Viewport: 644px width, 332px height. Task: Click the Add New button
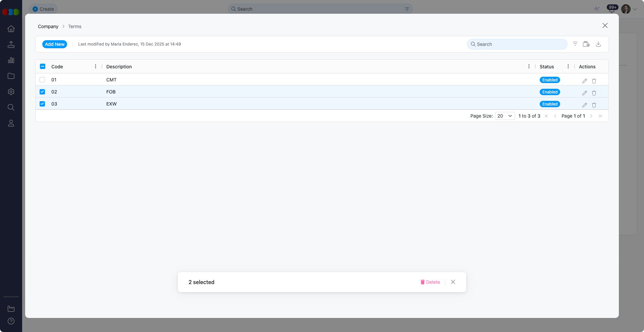54,44
